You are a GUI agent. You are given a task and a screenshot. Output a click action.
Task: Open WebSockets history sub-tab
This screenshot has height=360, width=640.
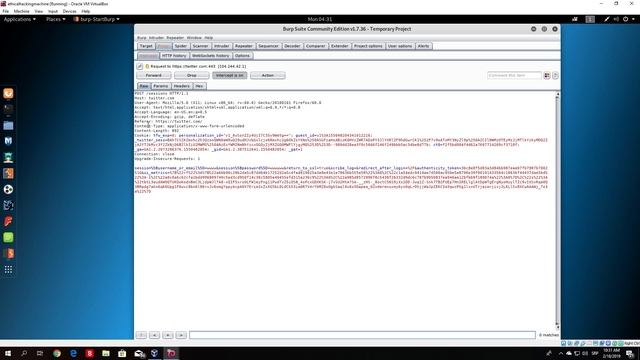click(211, 56)
